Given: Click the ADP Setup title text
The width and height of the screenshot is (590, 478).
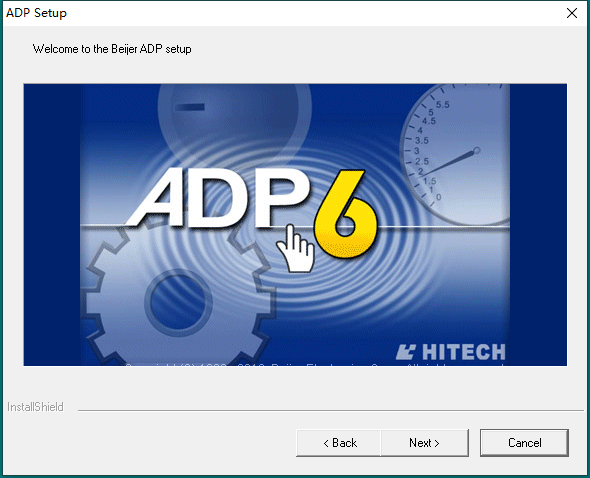Looking at the screenshot, I should [36, 13].
